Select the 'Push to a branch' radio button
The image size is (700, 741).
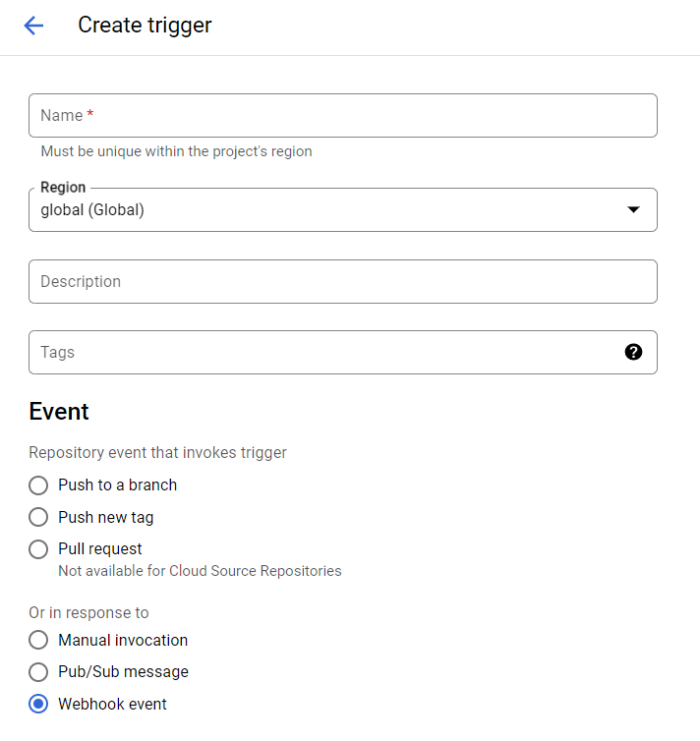pos(38,485)
